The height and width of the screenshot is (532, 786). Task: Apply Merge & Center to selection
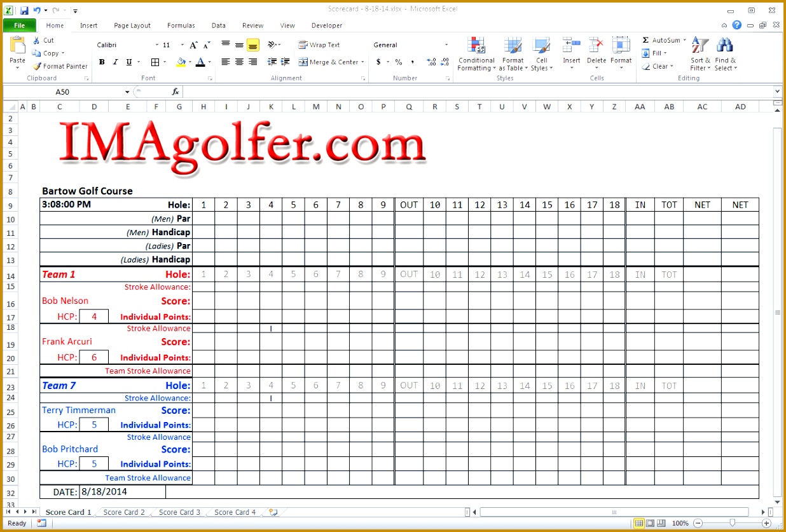(328, 62)
